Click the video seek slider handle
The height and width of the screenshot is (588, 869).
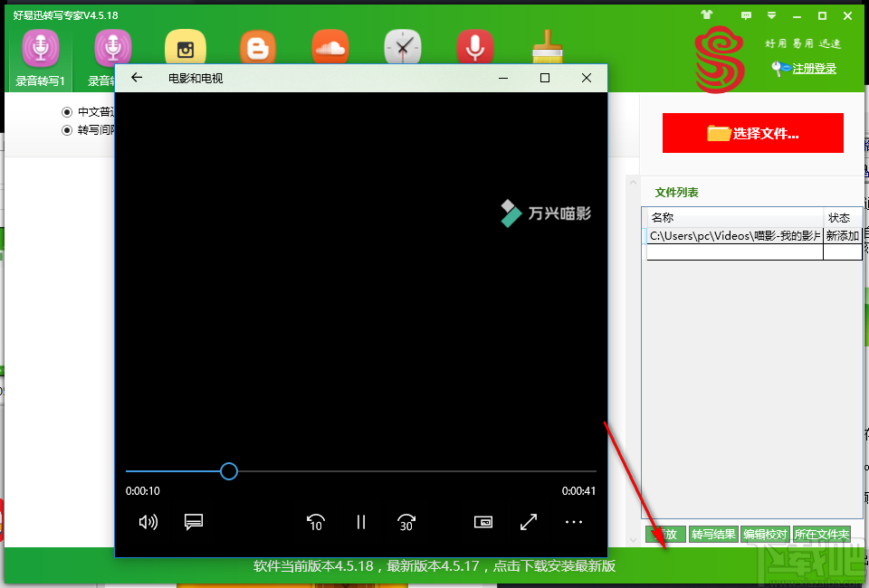[x=228, y=471]
